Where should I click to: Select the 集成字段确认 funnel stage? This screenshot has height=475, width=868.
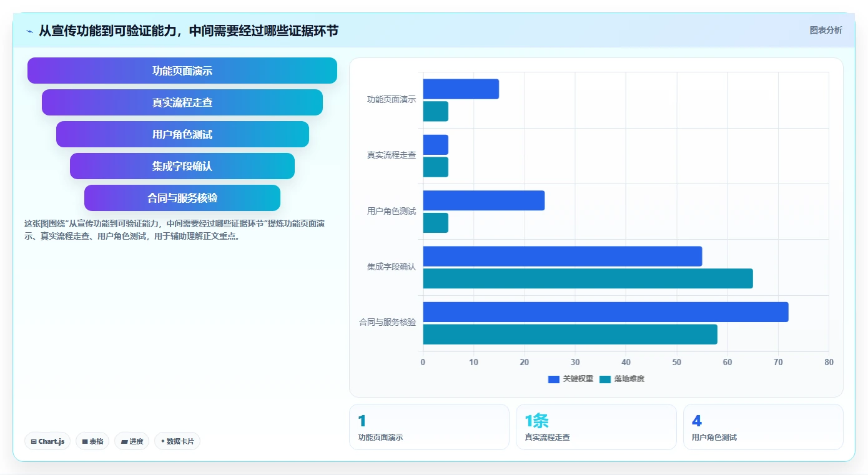(x=182, y=166)
